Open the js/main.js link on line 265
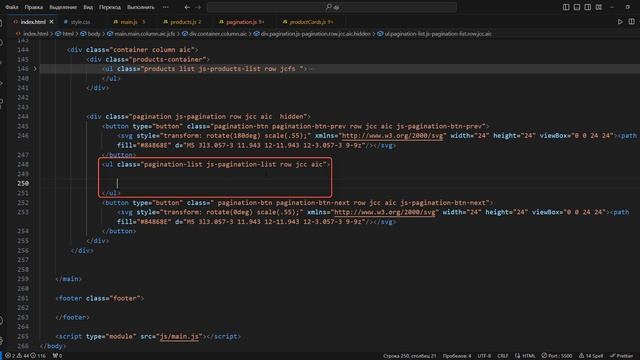This screenshot has height=360, width=640. [x=179, y=336]
